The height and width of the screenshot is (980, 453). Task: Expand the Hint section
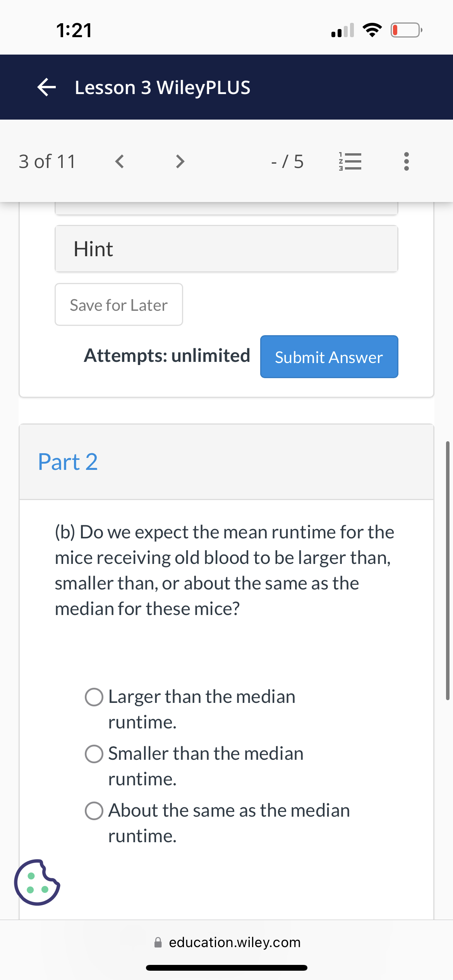pos(226,248)
